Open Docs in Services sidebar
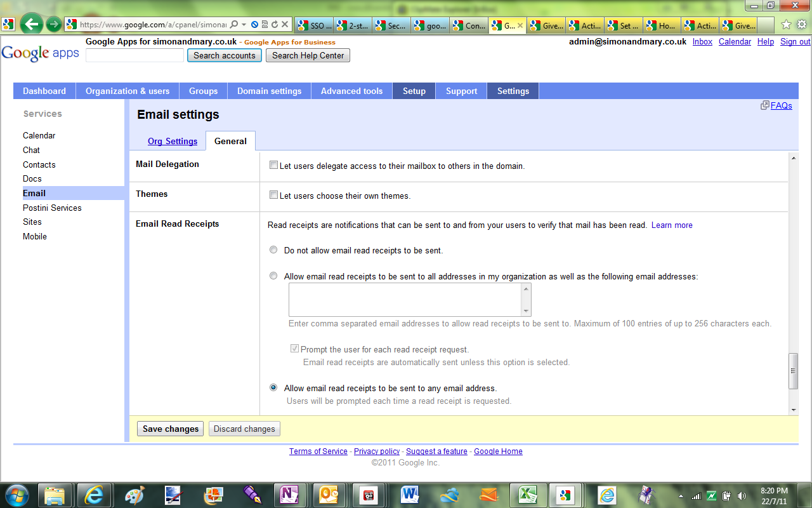The image size is (812, 508). pos(32,178)
